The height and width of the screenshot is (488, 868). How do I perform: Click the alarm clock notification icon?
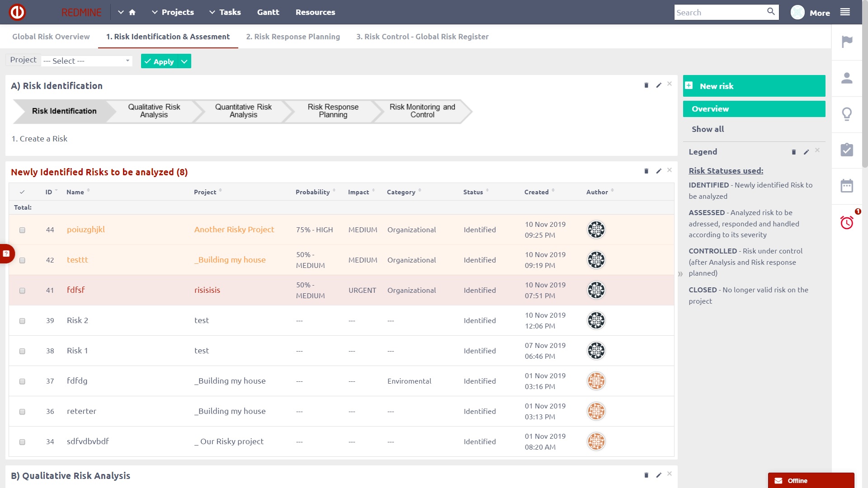[847, 222]
